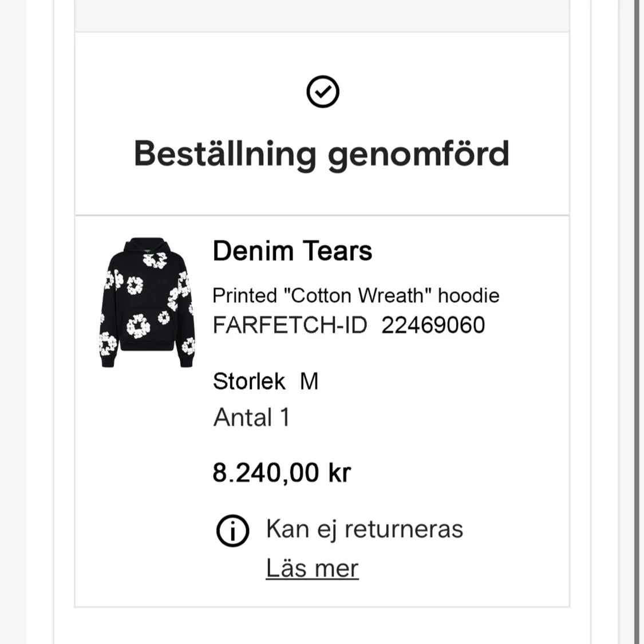This screenshot has height=644, width=644.
Task: Click the word hoodie in the product title
Action: click(x=469, y=295)
